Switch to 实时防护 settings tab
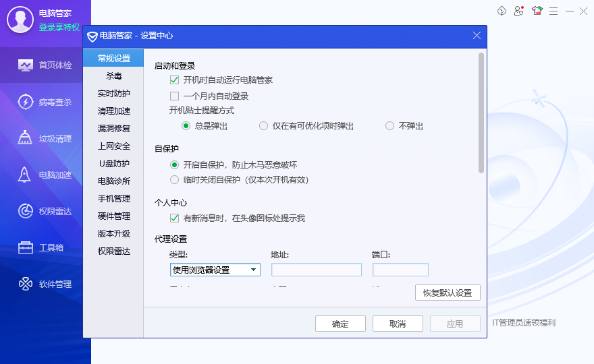This screenshot has height=364, width=594. [113, 94]
